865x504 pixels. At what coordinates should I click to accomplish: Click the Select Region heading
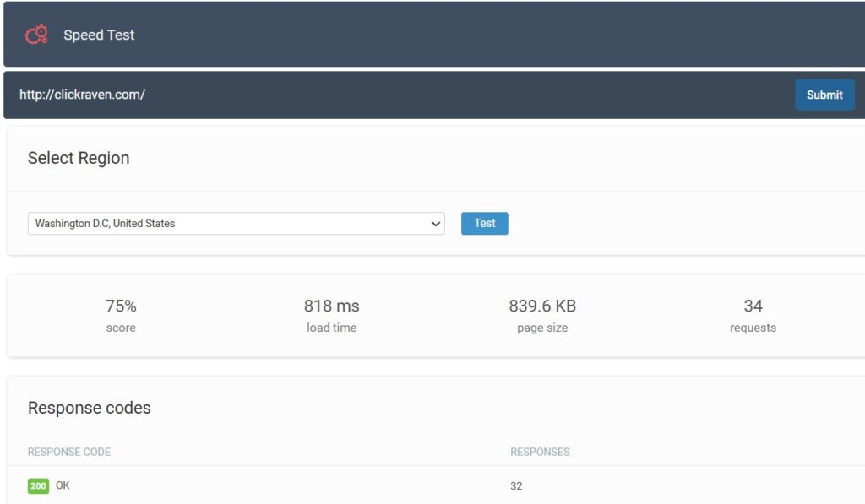(79, 159)
